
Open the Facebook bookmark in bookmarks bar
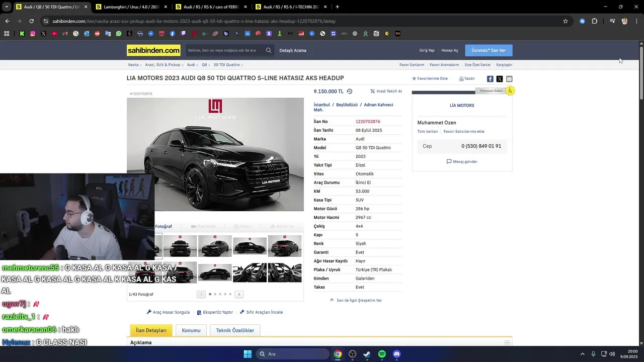coord(172,34)
